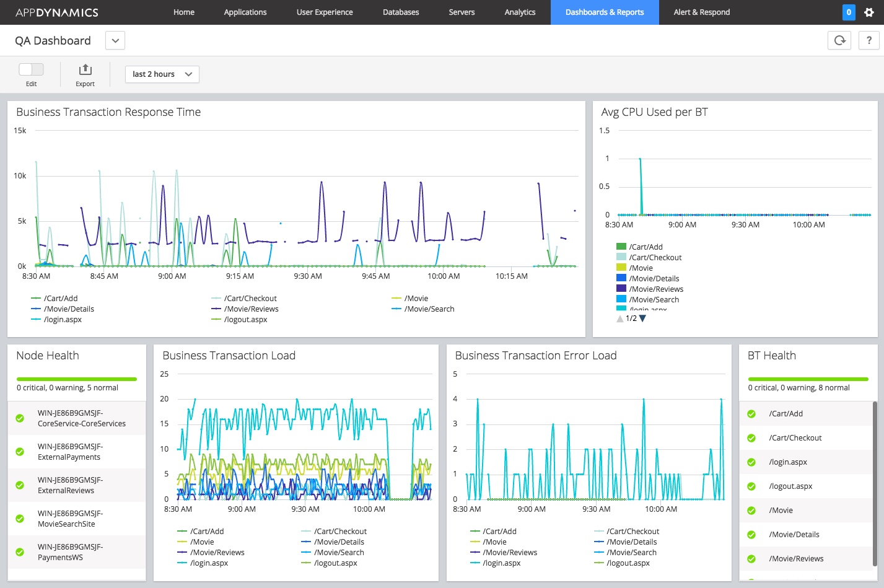Click the /Movie BT Health check icon
The image size is (884, 588).
[x=751, y=511]
